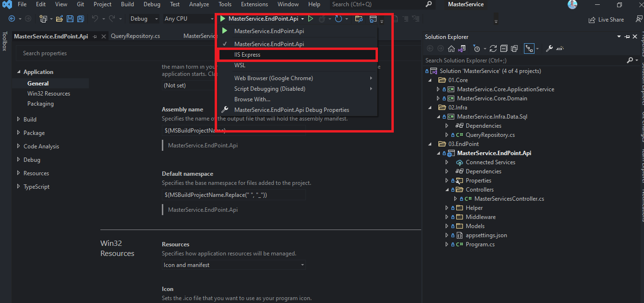
Task: Open the Analyze menu
Action: click(x=199, y=4)
